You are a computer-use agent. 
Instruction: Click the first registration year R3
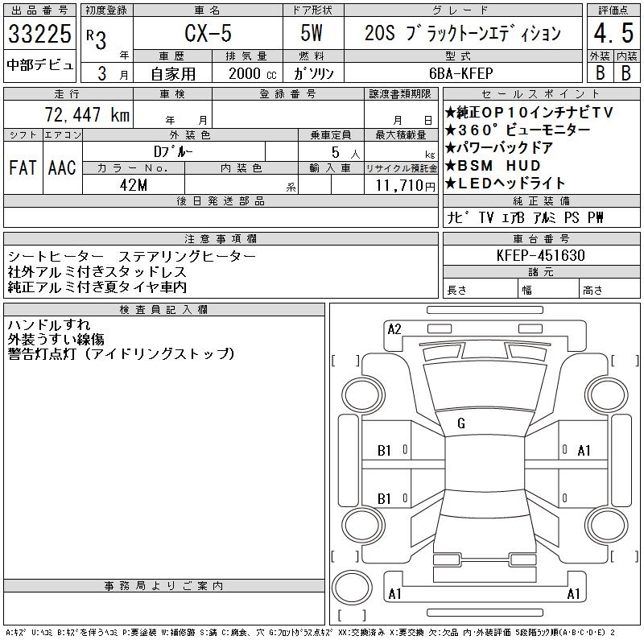pyautogui.click(x=96, y=39)
